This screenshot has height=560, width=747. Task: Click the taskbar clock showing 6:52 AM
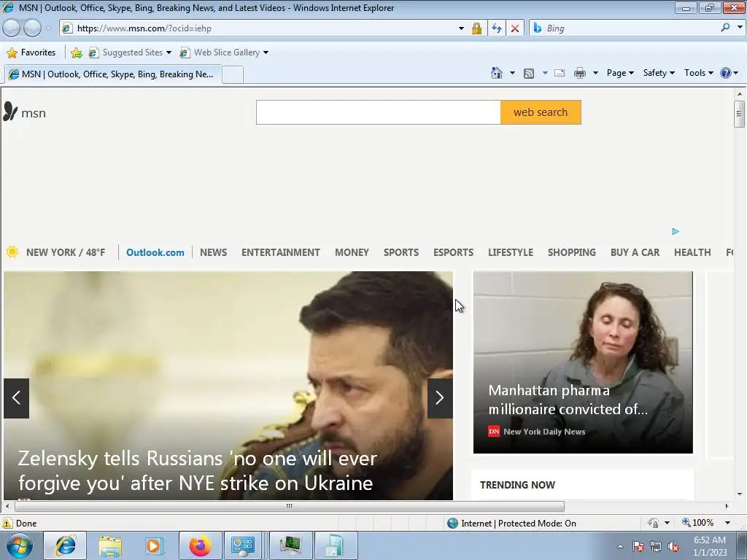tap(710, 546)
